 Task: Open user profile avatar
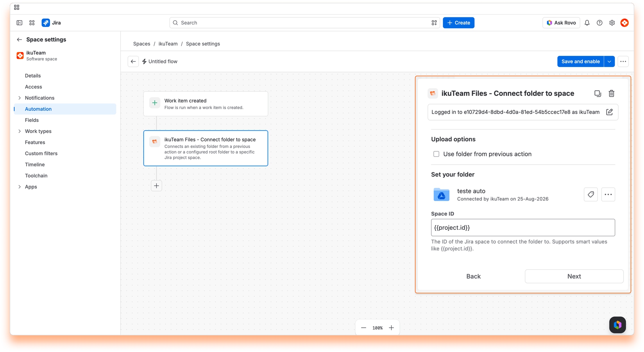pyautogui.click(x=625, y=23)
